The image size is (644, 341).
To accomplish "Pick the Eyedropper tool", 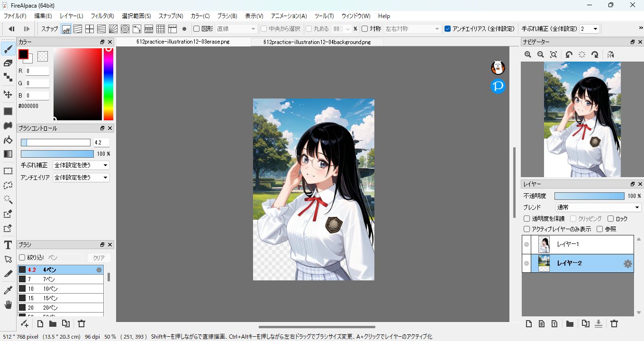I will [8, 290].
